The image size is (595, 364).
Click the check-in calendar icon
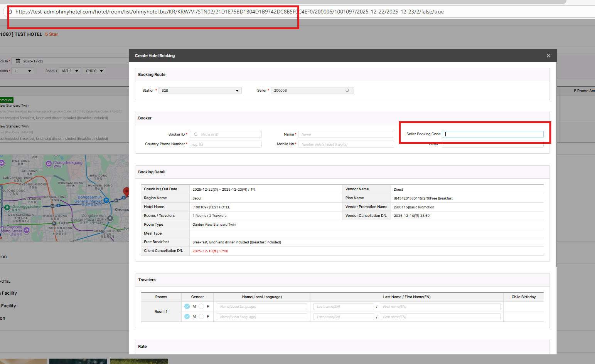point(18,61)
